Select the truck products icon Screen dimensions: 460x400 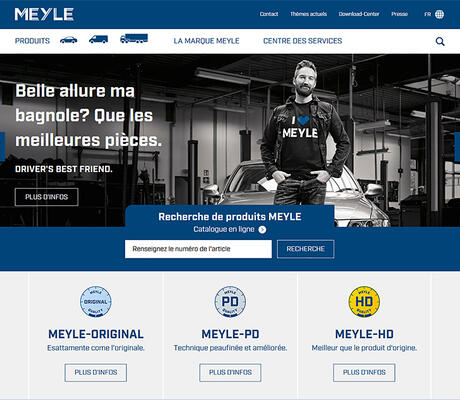click(x=134, y=39)
